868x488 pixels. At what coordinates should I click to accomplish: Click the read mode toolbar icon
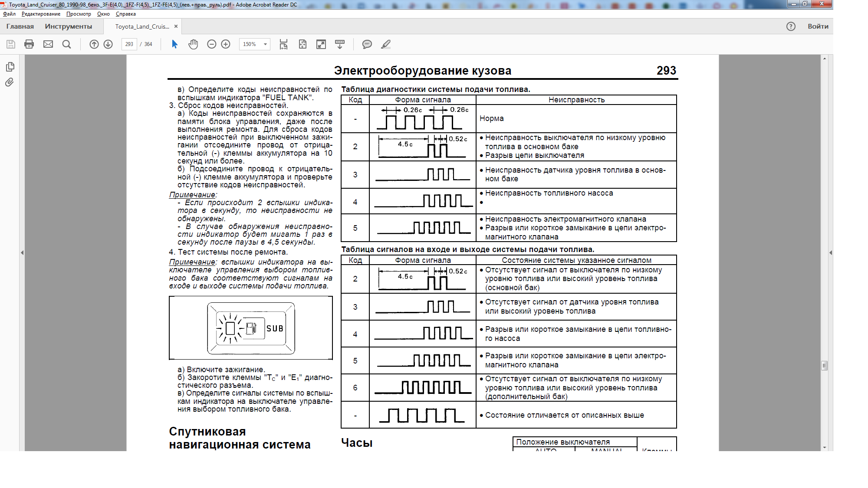click(340, 44)
